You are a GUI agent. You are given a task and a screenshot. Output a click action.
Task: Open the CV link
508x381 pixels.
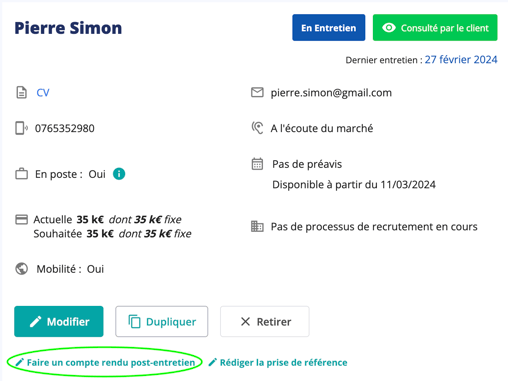pos(43,93)
